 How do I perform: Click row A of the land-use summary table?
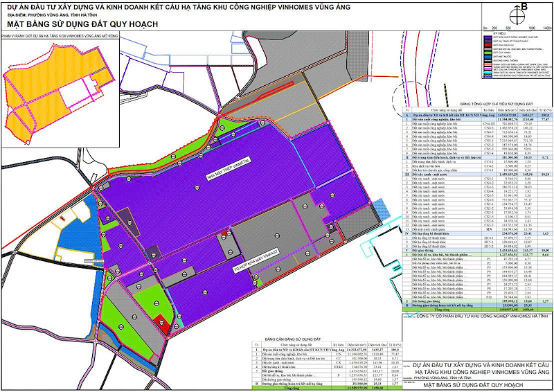coord(478,115)
